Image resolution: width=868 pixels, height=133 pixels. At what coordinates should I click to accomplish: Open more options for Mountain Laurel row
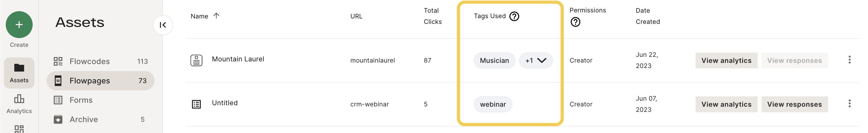tap(850, 60)
